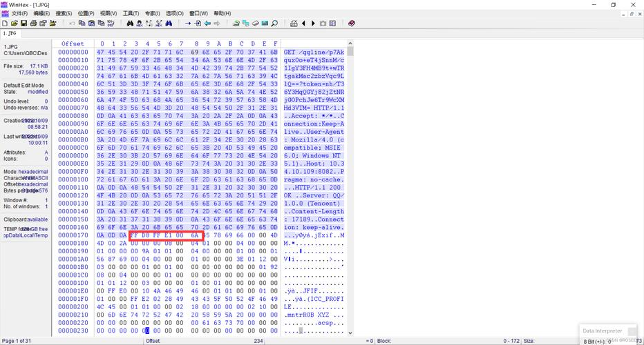
Task: Open the 文件(F) menu
Action: pyautogui.click(x=19, y=14)
